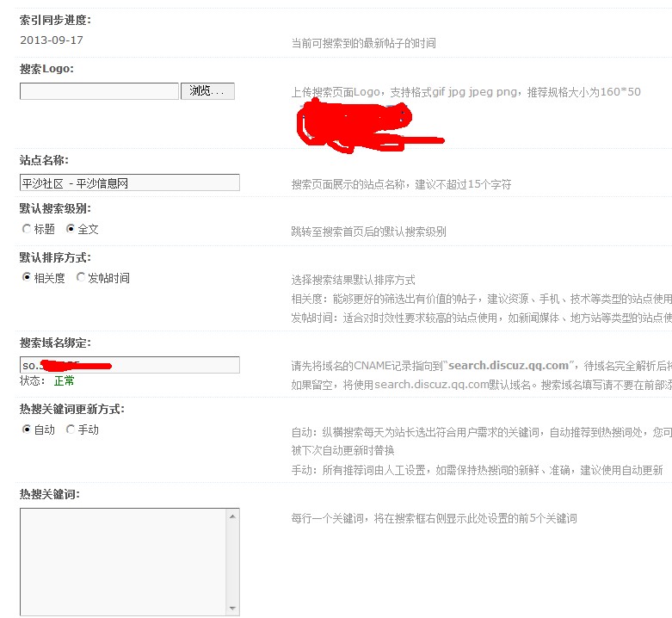Click the 选择搜索结果默认排序方式 hint text
The image size is (672, 618).
[x=353, y=281]
